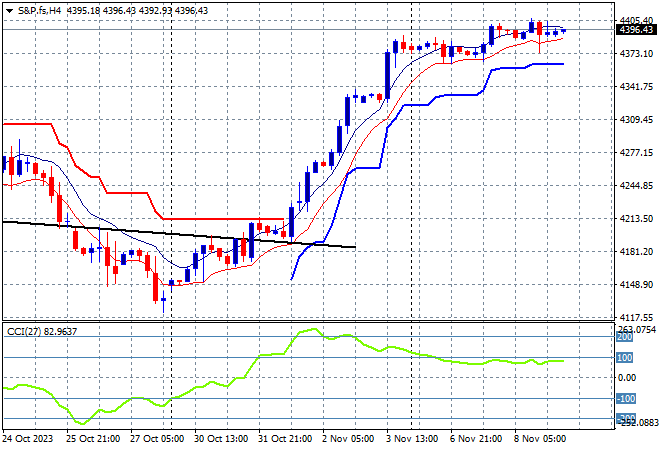Viewport: 660px width, 450px height.
Task: Select the CCI 100 level label
Action: (x=622, y=357)
